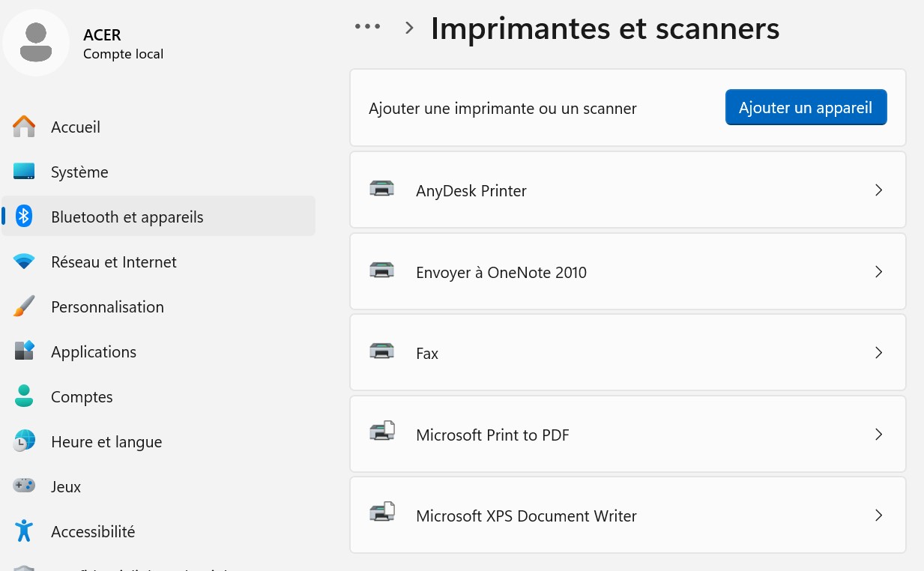Click the ACER account profile picture

pyautogui.click(x=36, y=43)
